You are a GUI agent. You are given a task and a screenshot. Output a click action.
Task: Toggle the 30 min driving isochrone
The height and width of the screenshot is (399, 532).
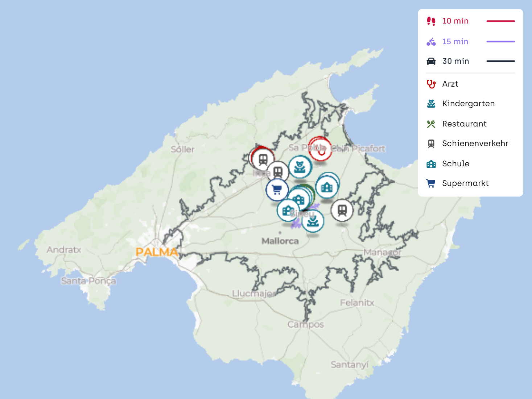click(x=455, y=61)
